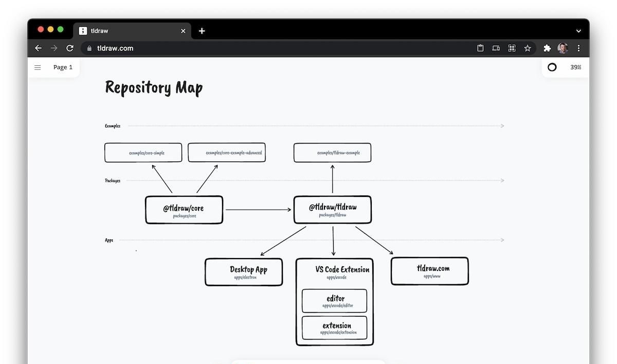Open the tldraw hamburger menu

38,67
